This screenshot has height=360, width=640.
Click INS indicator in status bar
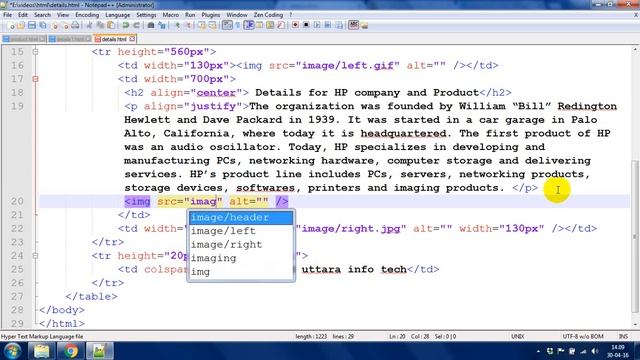(x=623, y=337)
